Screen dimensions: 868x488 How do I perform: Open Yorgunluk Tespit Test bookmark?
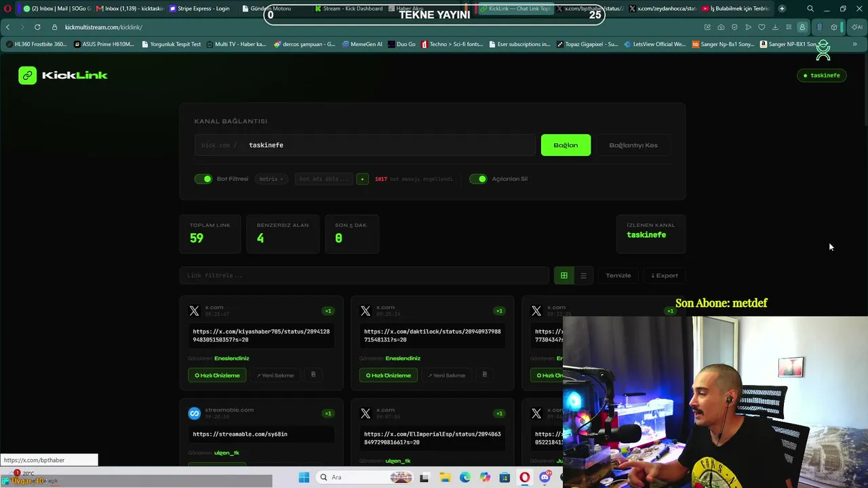coord(172,44)
